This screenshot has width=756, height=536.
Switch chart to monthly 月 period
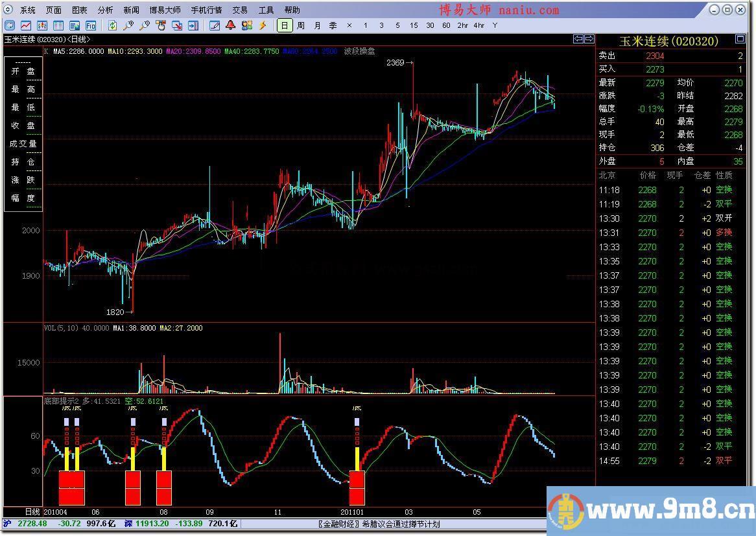tap(317, 26)
